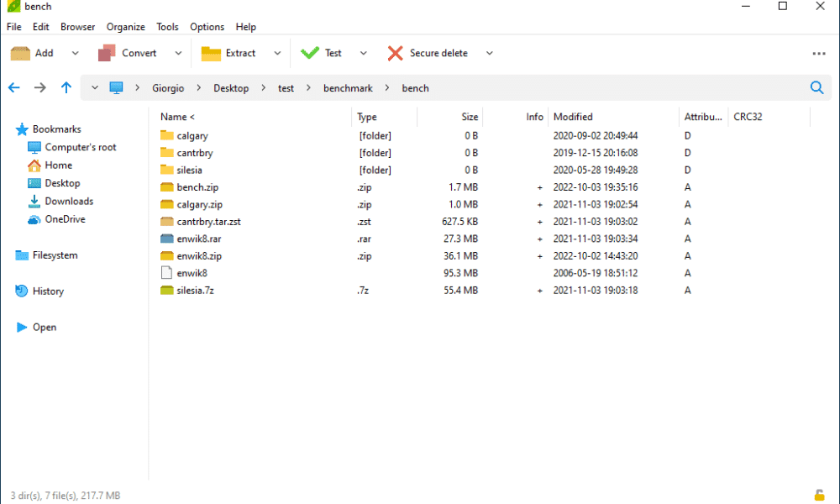Click the OneDrive cloud icon
This screenshot has width=840, height=504.
point(34,219)
